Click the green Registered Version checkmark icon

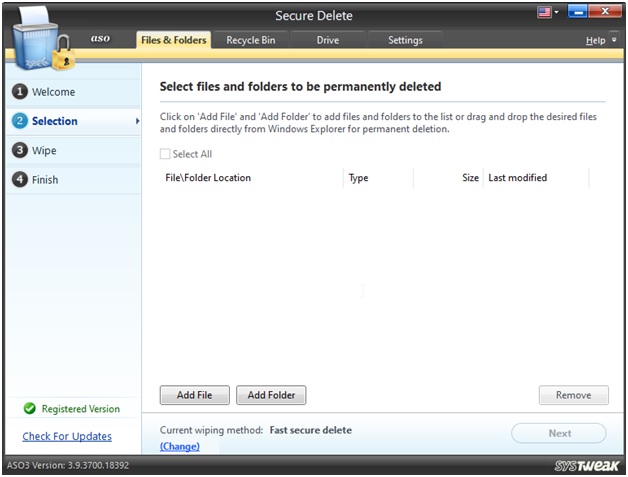click(29, 409)
